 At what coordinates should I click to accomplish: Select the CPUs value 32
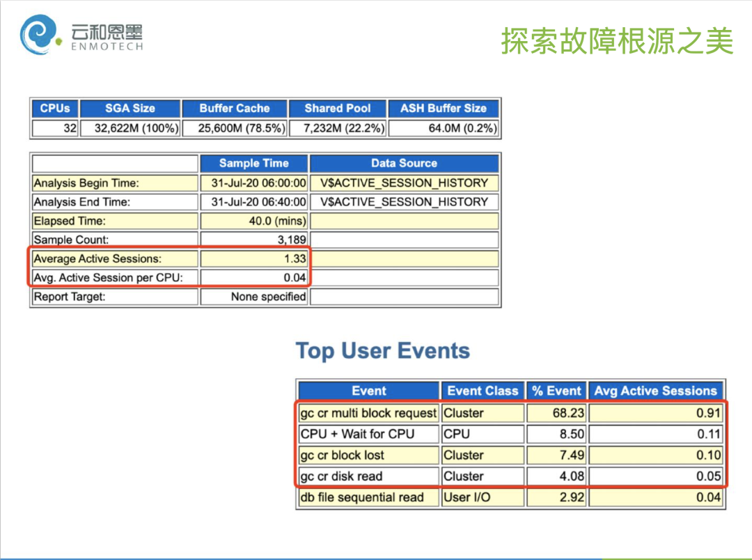pos(55,128)
